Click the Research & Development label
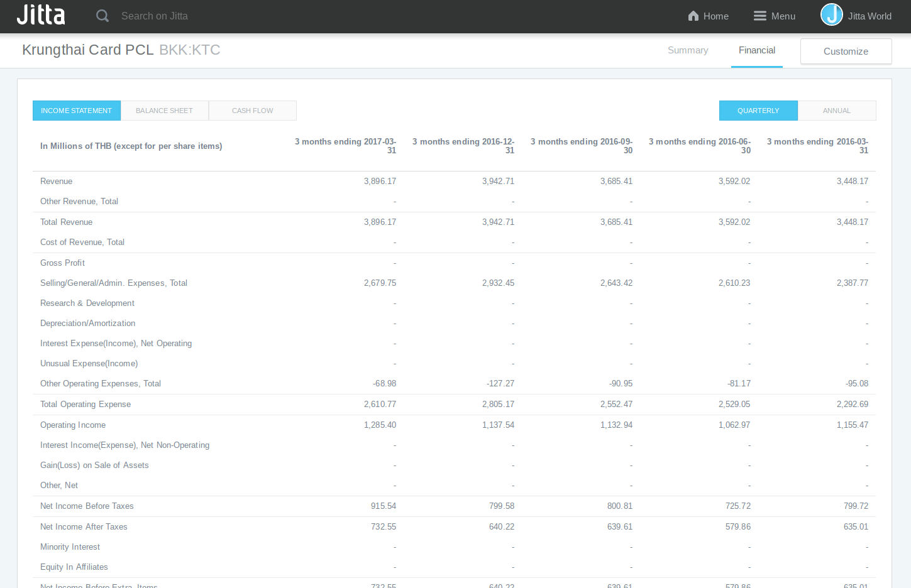 point(87,303)
